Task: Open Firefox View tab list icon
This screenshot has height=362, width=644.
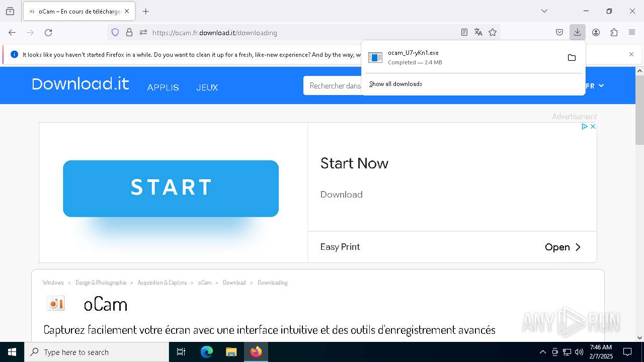Action: tap(10, 11)
